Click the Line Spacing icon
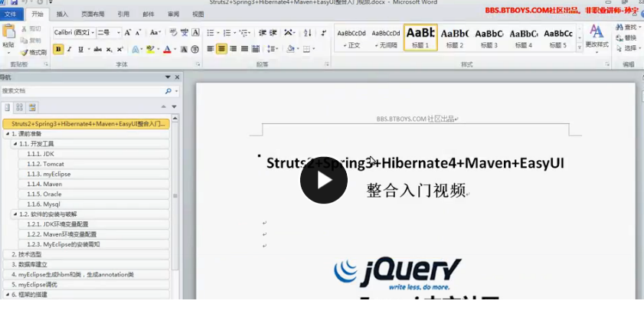Viewport: 644px width, 317px height. tap(271, 49)
